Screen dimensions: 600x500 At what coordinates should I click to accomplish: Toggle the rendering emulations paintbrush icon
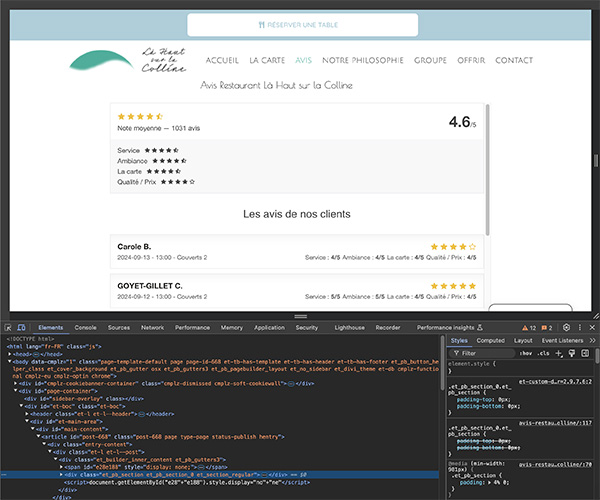pos(572,353)
